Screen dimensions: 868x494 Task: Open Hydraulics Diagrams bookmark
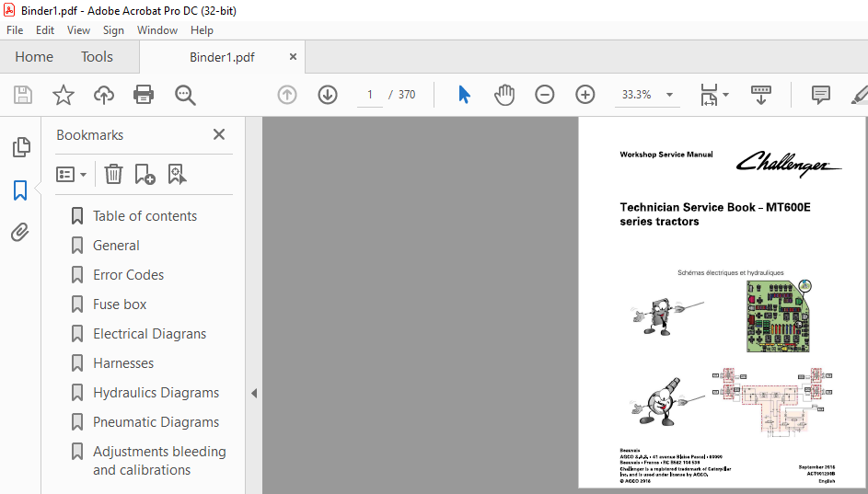tap(156, 393)
